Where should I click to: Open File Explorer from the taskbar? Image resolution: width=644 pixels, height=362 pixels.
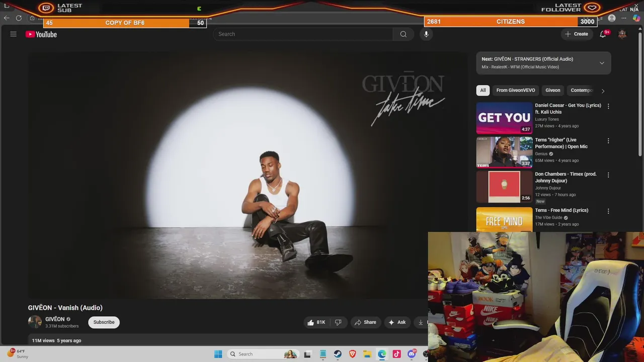367,354
